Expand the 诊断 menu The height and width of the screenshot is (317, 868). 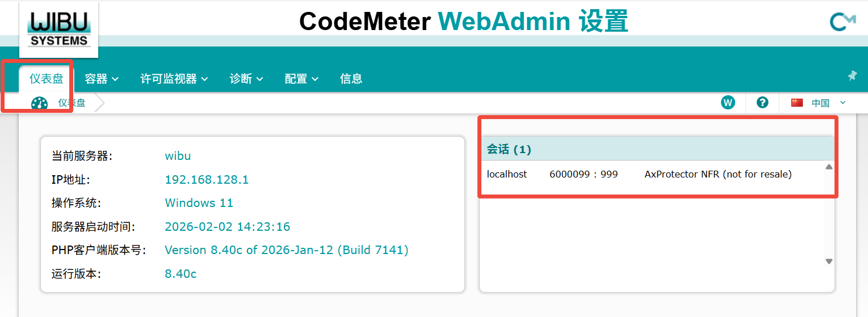[246, 79]
